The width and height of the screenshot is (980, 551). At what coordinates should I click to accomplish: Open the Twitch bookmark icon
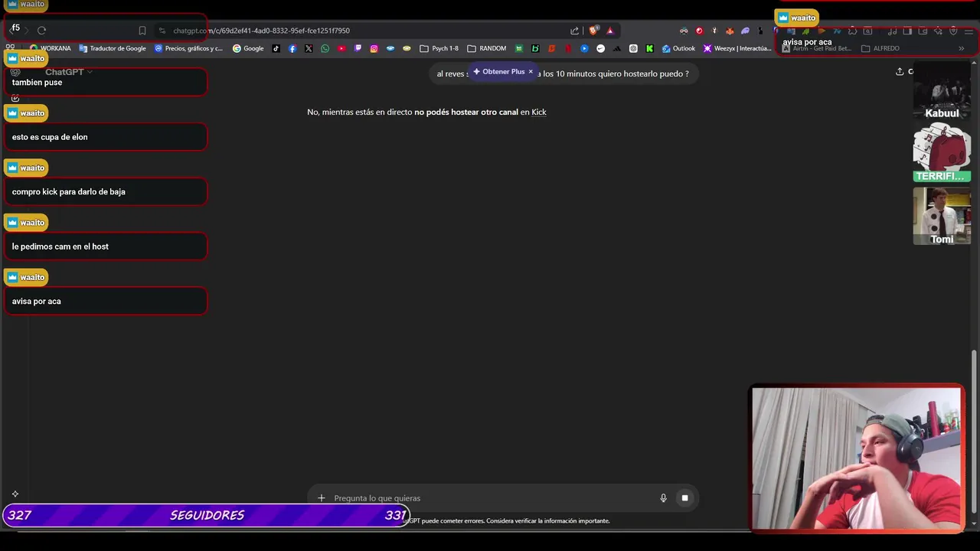358,48
